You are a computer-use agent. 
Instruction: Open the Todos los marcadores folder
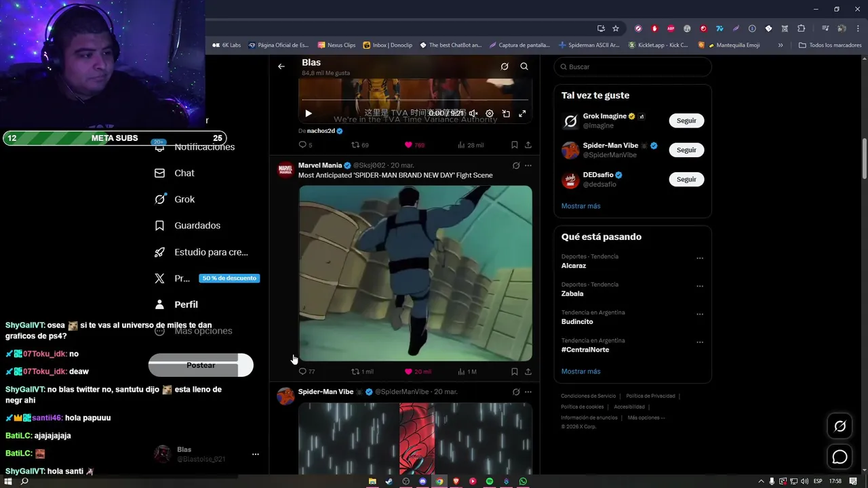(x=830, y=45)
